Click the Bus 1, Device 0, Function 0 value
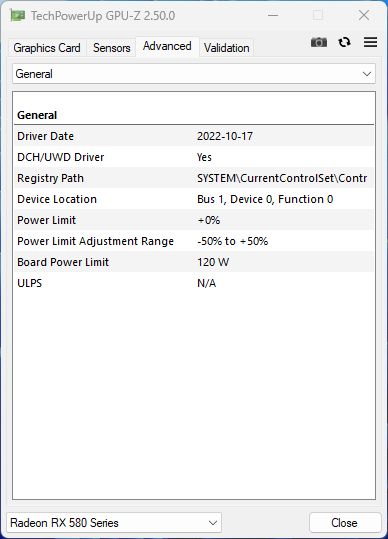The image size is (388, 539). point(265,199)
